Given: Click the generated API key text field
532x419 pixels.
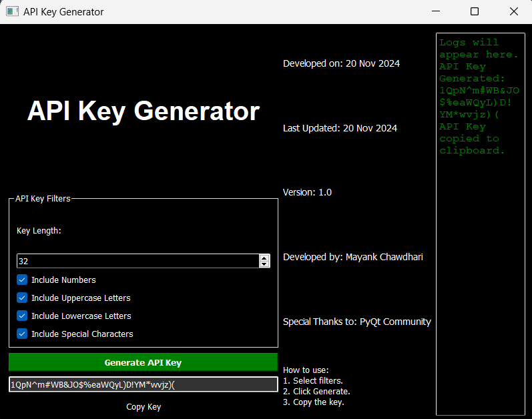Looking at the screenshot, I should pos(143,385).
